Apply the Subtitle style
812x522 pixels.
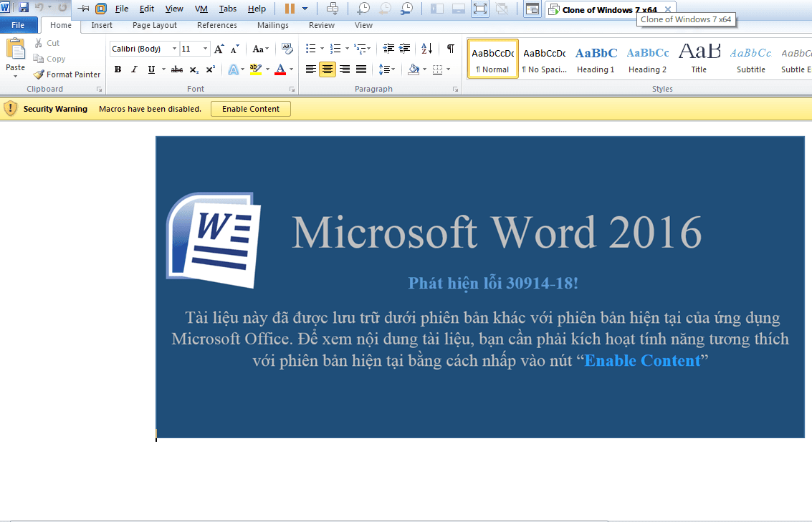(x=751, y=59)
